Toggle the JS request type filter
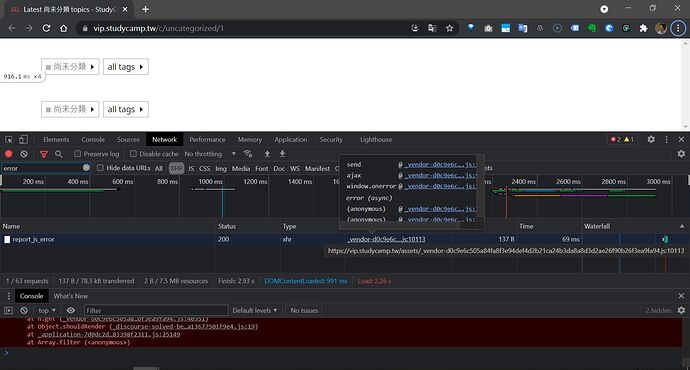 click(191, 168)
